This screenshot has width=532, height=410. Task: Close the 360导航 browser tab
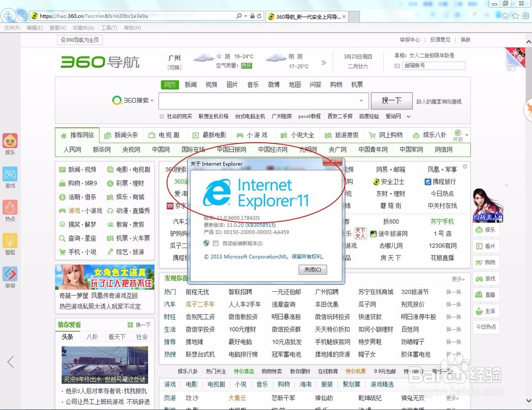344,17
